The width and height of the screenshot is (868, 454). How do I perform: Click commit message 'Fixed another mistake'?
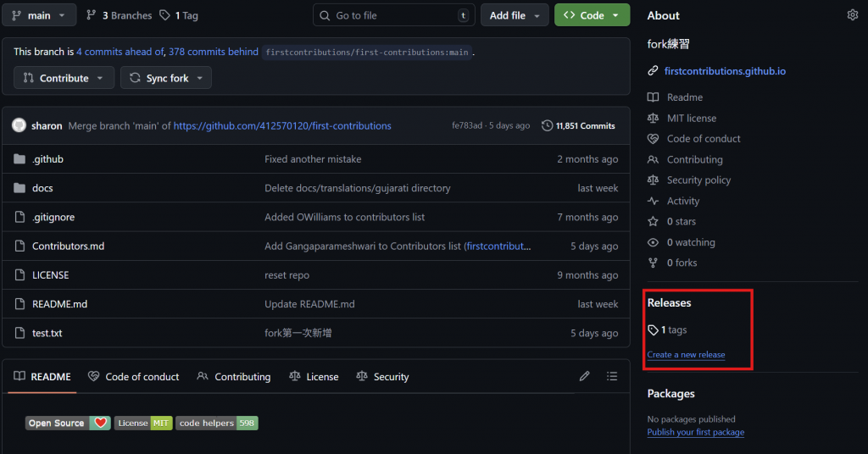click(313, 159)
